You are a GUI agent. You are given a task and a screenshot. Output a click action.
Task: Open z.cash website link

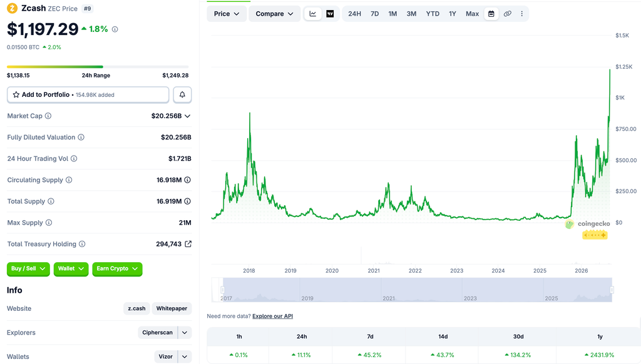click(x=136, y=308)
